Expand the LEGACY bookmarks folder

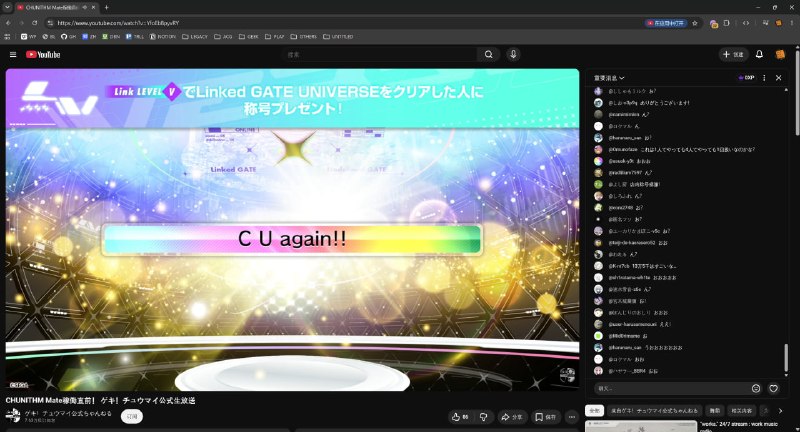coord(195,37)
